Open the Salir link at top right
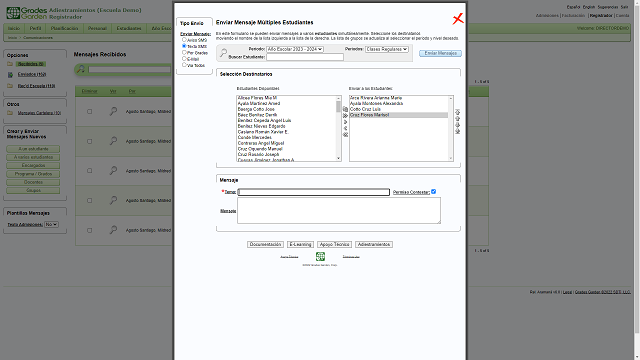The image size is (640, 360). tap(624, 7)
